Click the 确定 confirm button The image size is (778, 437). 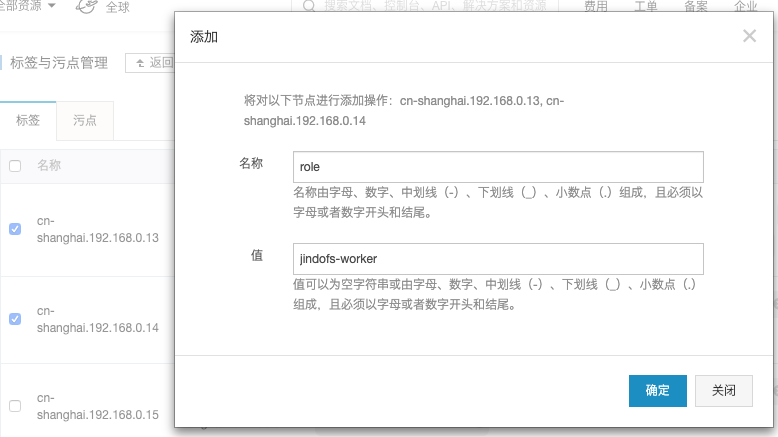click(657, 391)
